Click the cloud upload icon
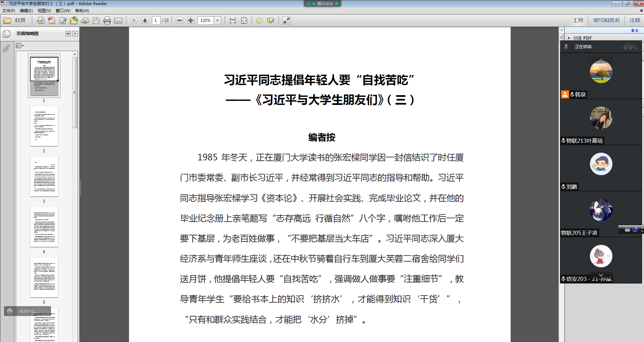Screen dimensions: 644x342 coord(85,21)
